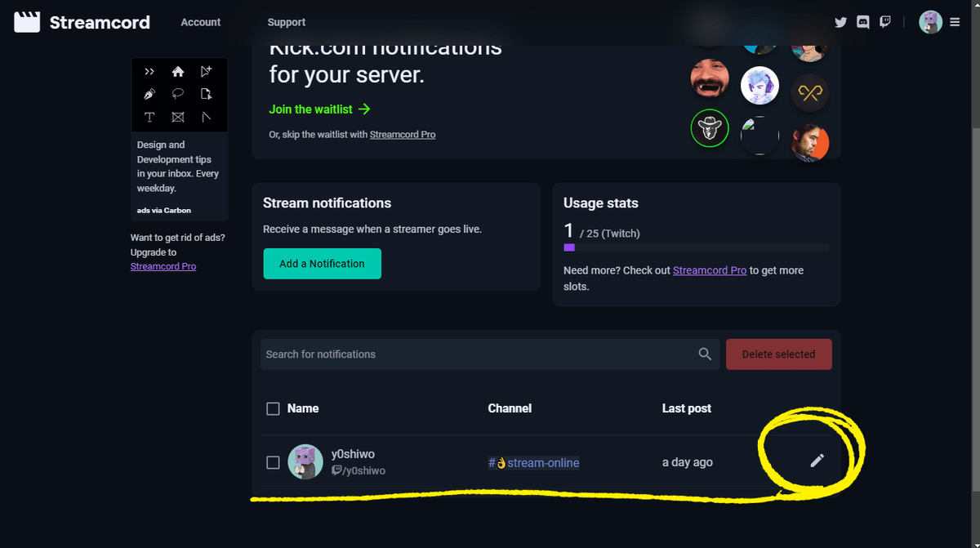Check the y0shiwo notification row checkbox

point(273,461)
